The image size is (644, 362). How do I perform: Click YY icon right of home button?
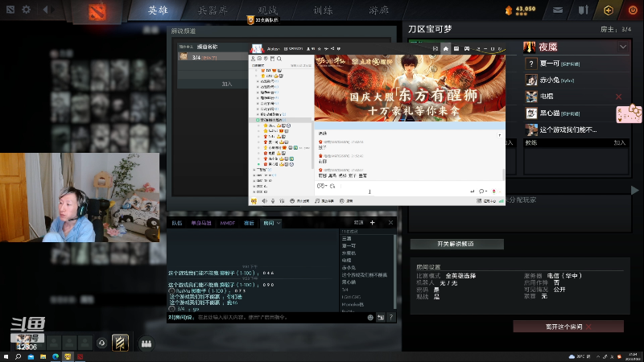456,48
